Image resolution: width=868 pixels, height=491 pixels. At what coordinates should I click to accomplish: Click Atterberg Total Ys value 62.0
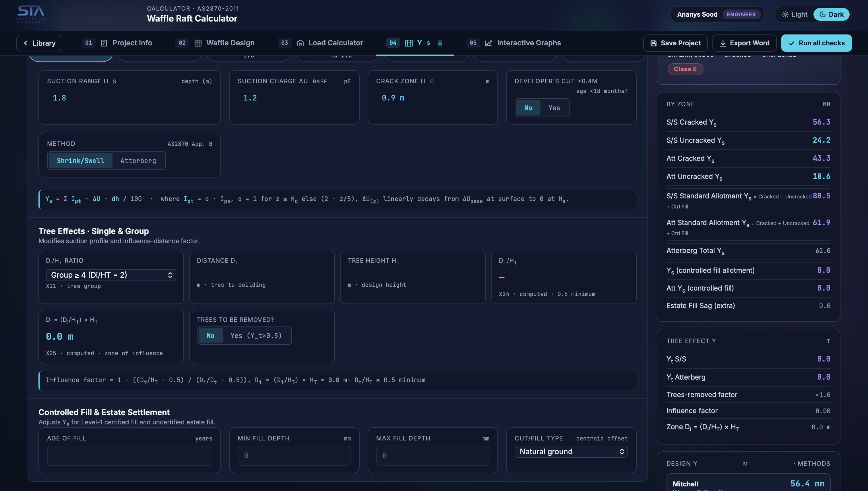coord(822,251)
